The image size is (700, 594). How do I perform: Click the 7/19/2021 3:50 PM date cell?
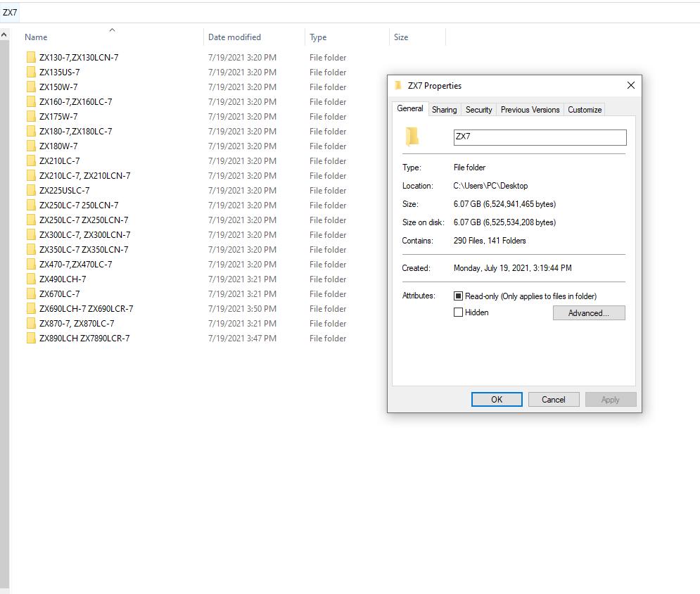tap(242, 308)
